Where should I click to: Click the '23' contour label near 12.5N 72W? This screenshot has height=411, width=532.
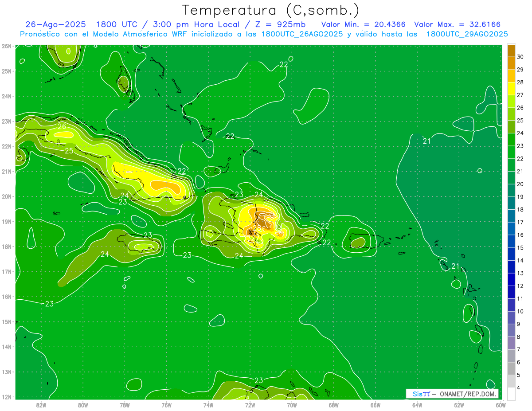tap(259, 380)
